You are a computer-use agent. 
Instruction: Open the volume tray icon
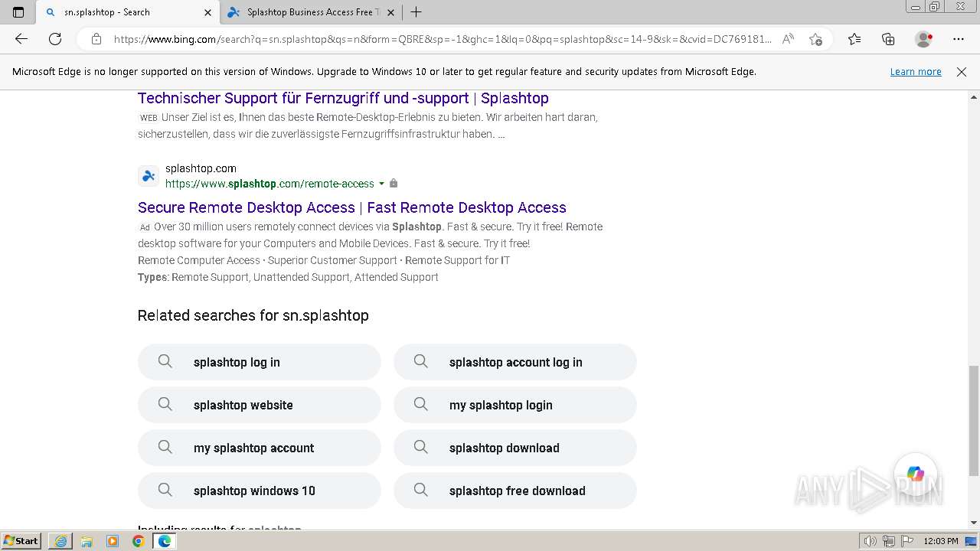(871, 541)
